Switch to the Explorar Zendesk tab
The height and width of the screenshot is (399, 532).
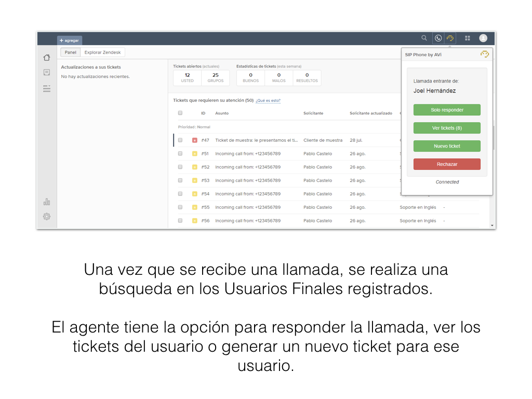(102, 52)
